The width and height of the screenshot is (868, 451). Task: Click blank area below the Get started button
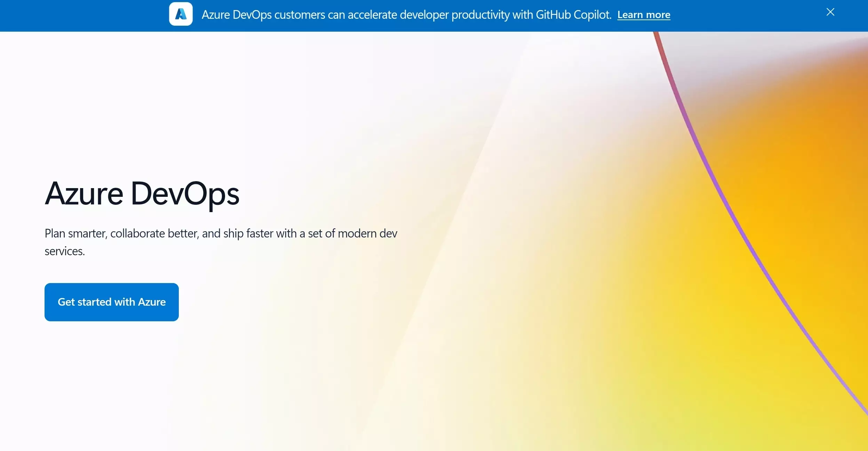(111, 376)
